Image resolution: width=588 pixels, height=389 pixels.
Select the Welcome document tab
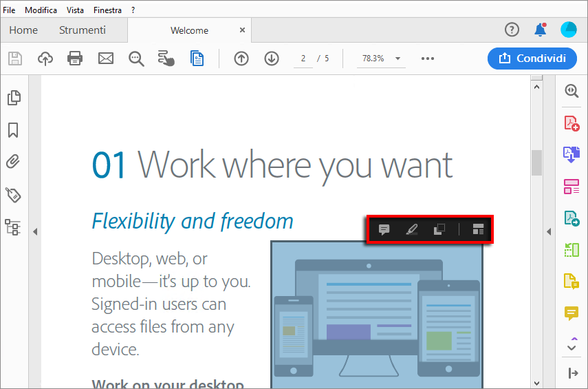coord(189,30)
